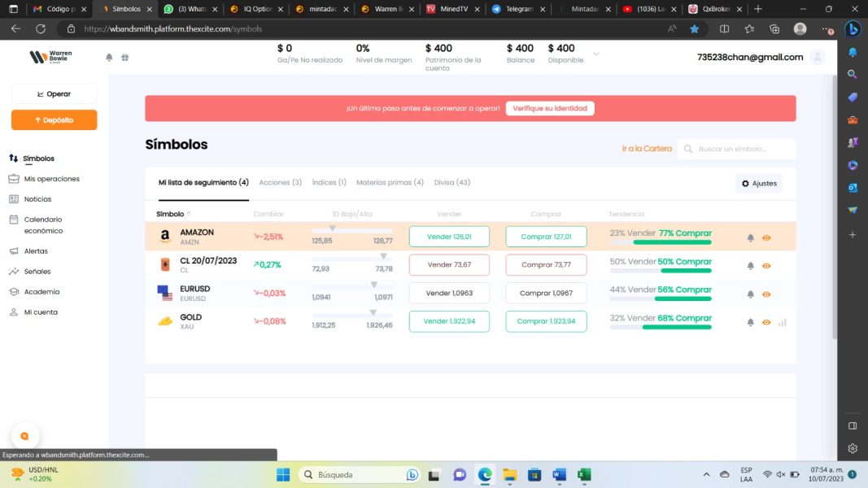Click Vender 126,01 for AMAZON
Image resolution: width=868 pixels, height=488 pixels.
coord(449,236)
